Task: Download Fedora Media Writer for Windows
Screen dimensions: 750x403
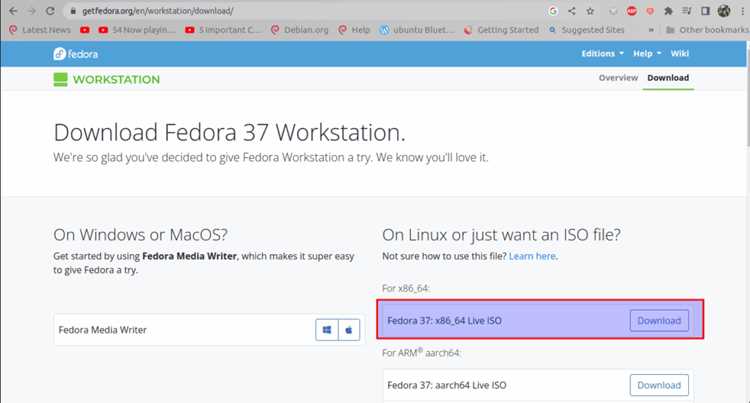Action: pos(327,330)
